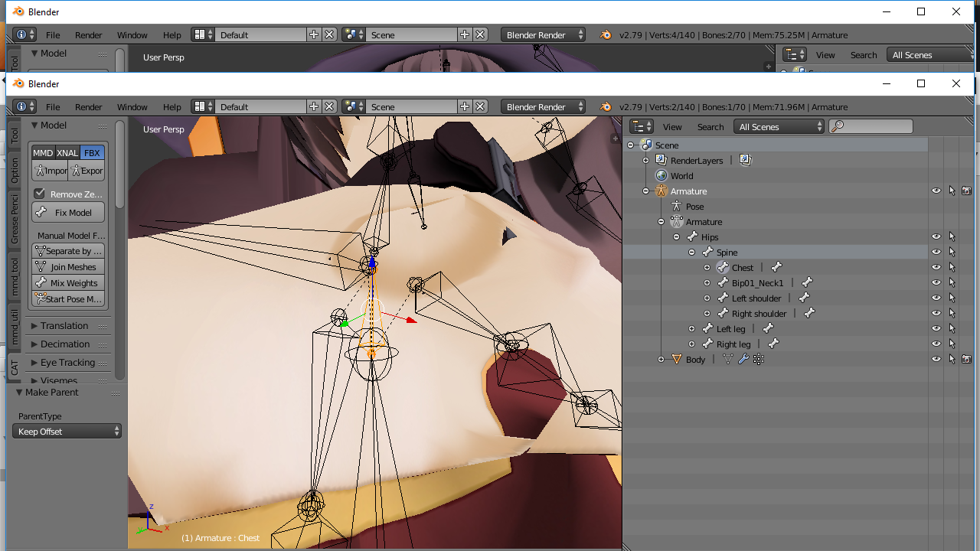Click the Body object mesh data icon
Image resolution: width=980 pixels, height=551 pixels.
(x=727, y=359)
